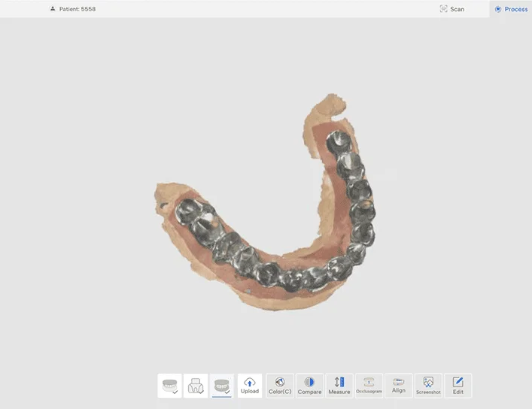
Task: Open the Align tool
Action: click(398, 386)
